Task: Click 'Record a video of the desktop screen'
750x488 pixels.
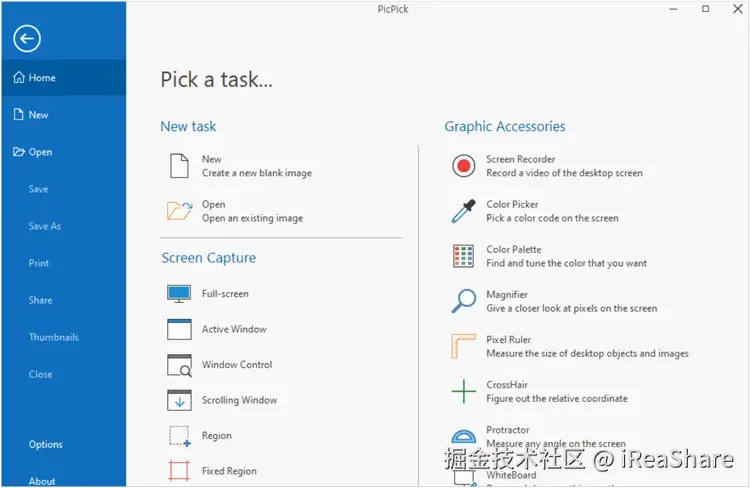Action: pos(564,173)
